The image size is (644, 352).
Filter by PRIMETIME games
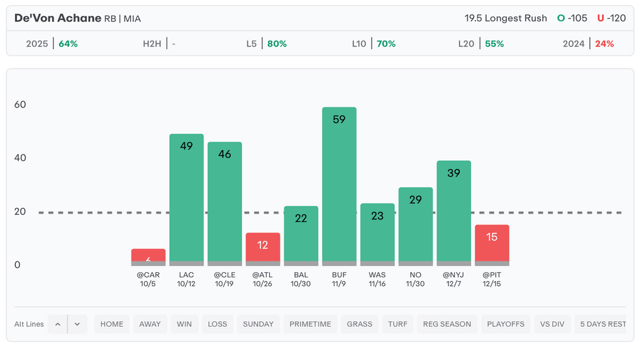coord(310,324)
